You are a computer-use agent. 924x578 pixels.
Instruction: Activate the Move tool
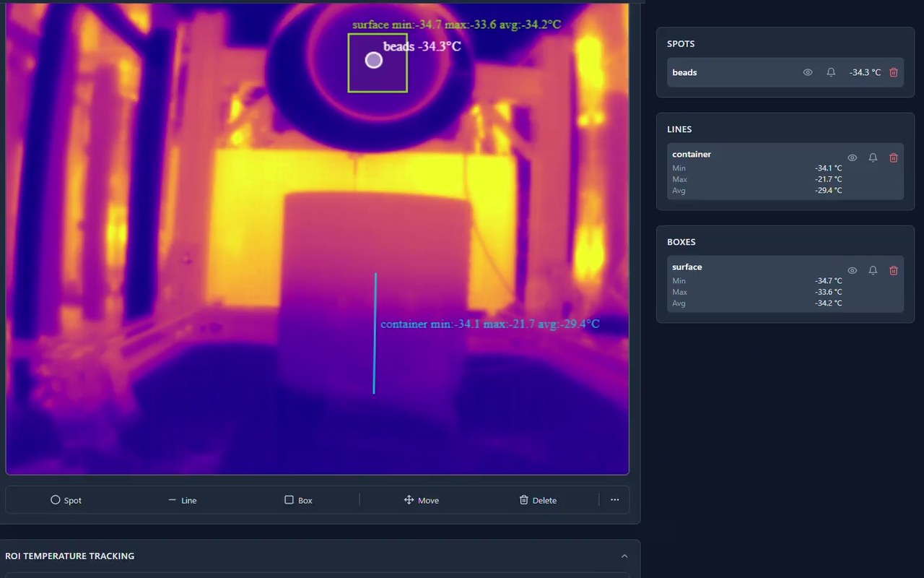pos(422,500)
